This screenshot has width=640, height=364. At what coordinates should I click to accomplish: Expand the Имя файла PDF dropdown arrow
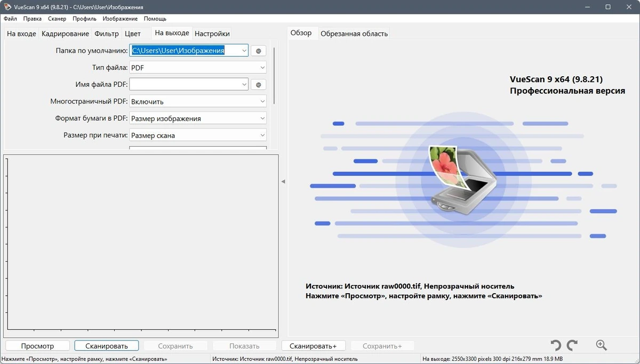[244, 84]
